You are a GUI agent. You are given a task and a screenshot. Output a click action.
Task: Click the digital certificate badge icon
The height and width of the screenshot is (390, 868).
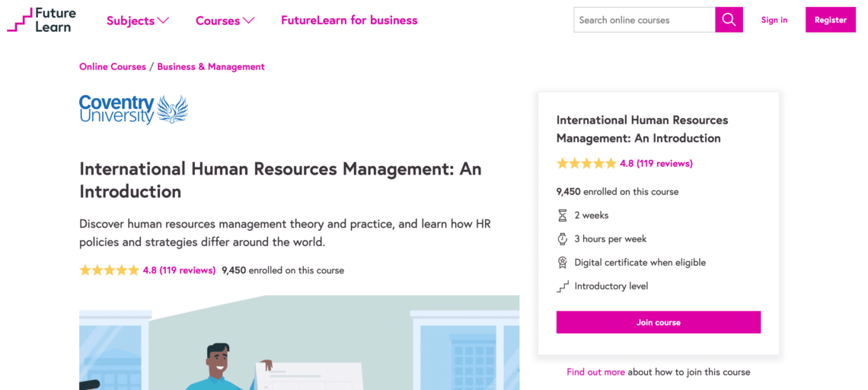tap(563, 263)
